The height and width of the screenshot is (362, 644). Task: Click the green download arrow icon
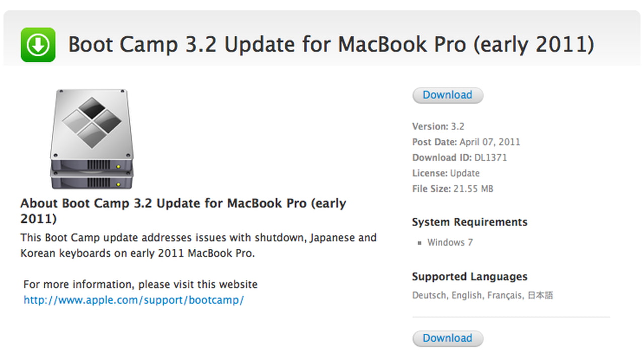38,45
